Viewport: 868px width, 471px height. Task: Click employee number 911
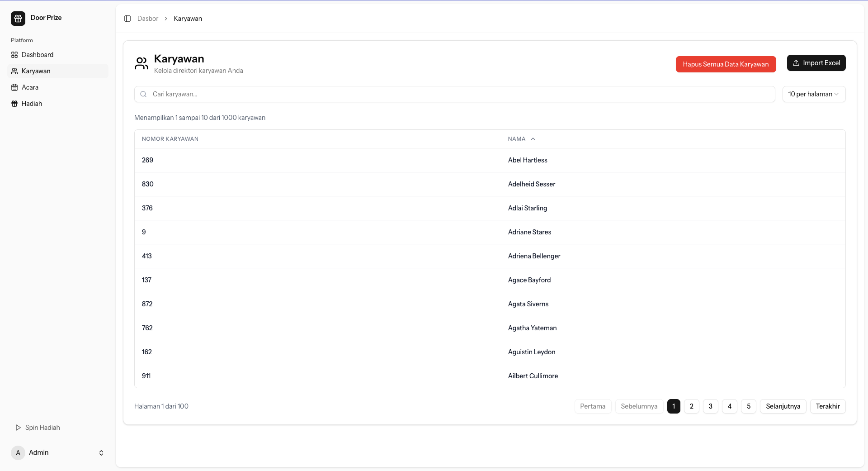tap(146, 376)
